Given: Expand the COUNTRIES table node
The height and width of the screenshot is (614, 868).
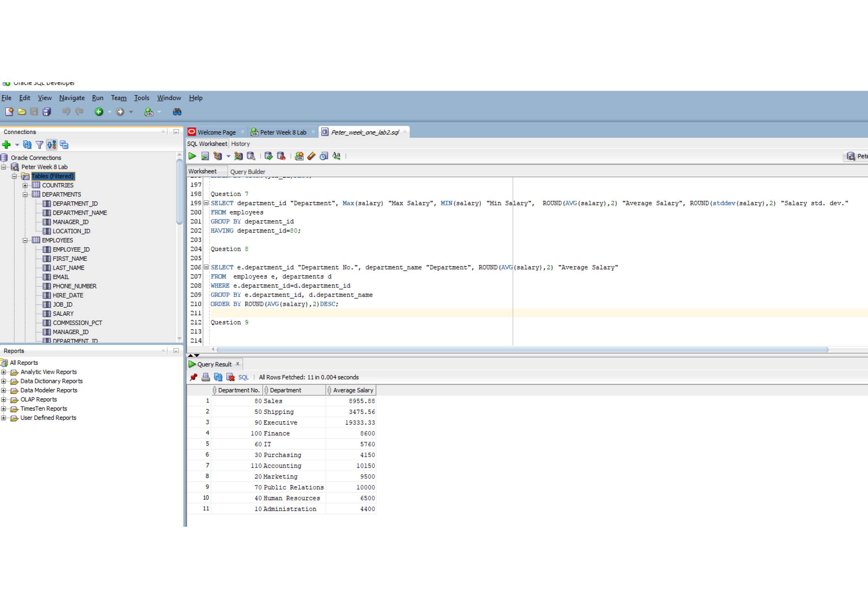Looking at the screenshot, I should [x=25, y=185].
